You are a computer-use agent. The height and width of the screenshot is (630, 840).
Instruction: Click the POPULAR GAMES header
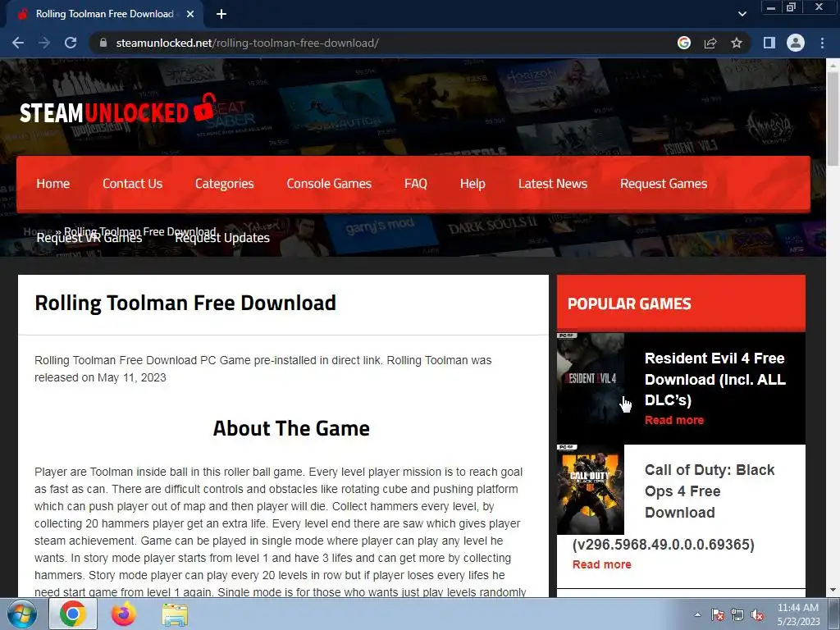tap(681, 304)
